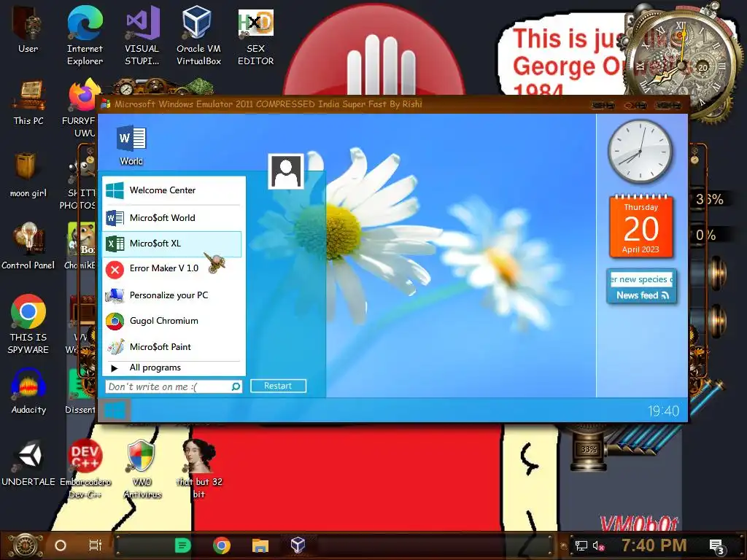Expand All programs list
Viewport: 747px width, 560px height.
[x=172, y=367]
